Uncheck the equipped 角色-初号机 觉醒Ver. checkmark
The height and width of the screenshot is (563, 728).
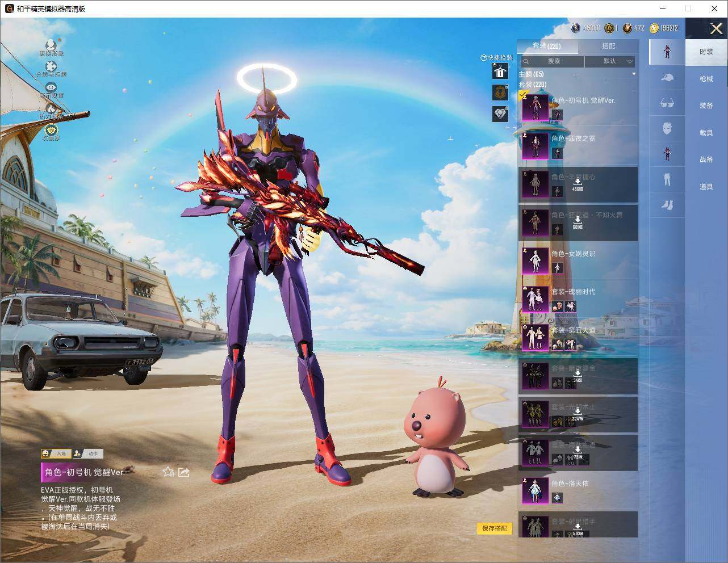click(523, 95)
